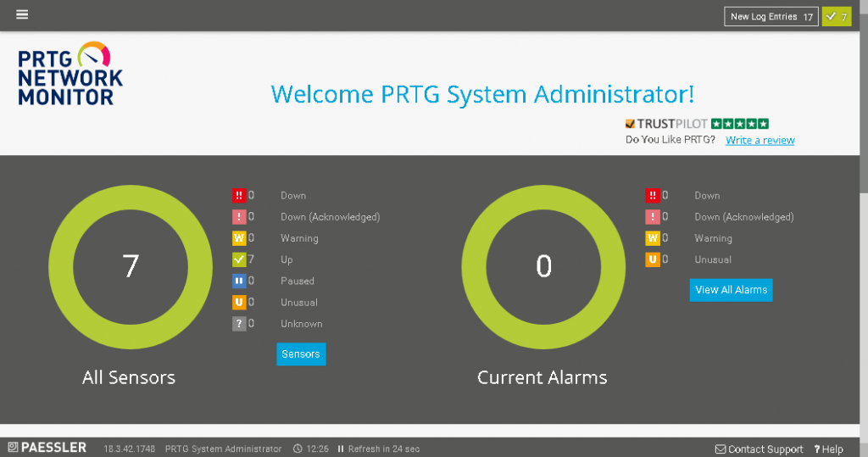Click the Current Alarms heading
868x457 pixels.
(542, 377)
